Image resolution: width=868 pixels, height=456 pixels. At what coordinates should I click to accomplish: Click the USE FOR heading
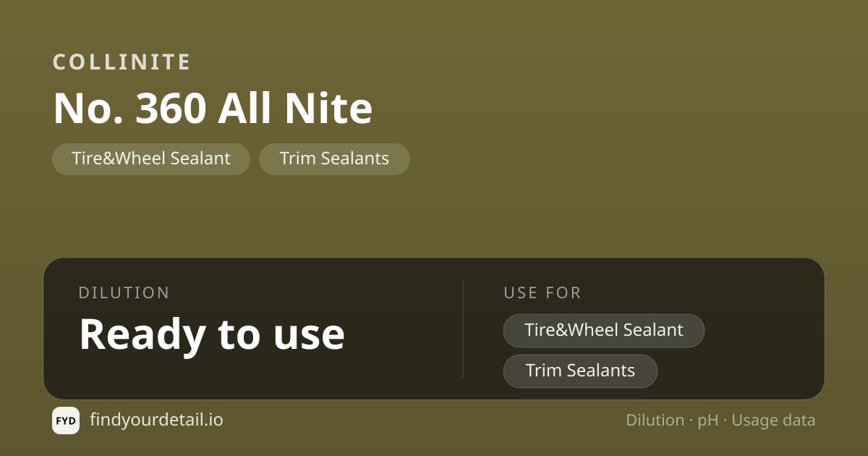542,292
